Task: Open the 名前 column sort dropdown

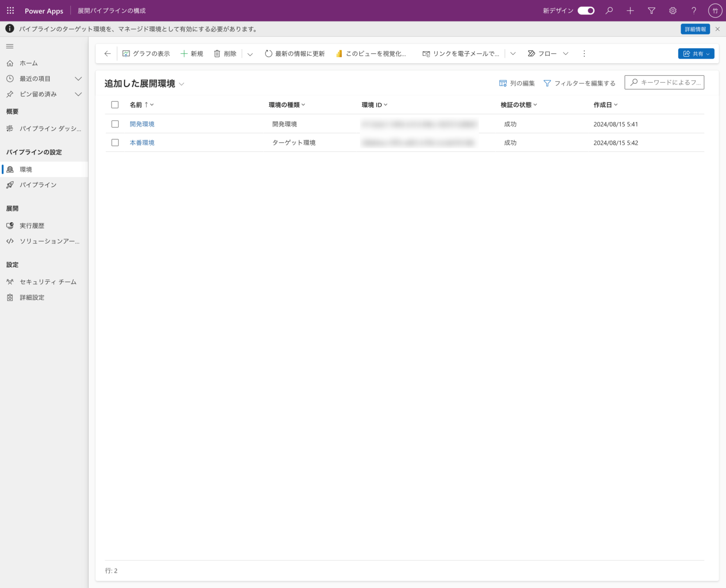Action: click(152, 104)
